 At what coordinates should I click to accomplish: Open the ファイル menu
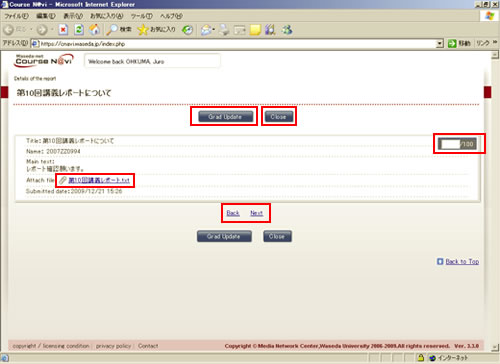[16, 16]
